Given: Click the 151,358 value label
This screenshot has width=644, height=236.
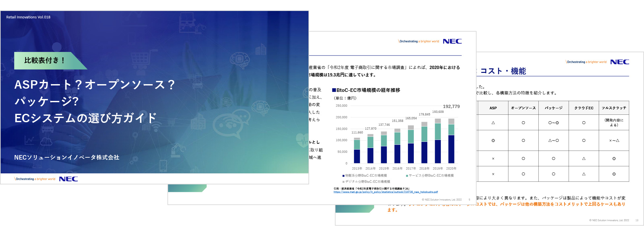Looking at the screenshot, I should 397,121.
